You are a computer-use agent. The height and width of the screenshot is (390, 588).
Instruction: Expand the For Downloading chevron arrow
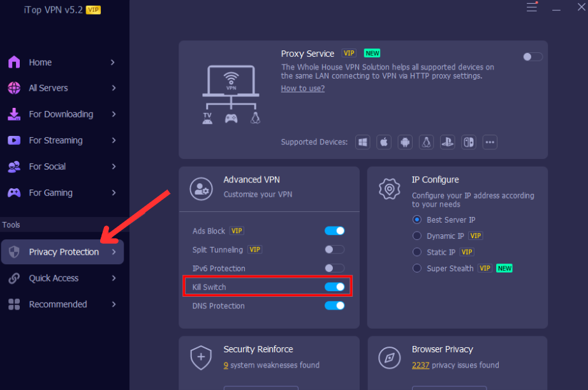114,114
